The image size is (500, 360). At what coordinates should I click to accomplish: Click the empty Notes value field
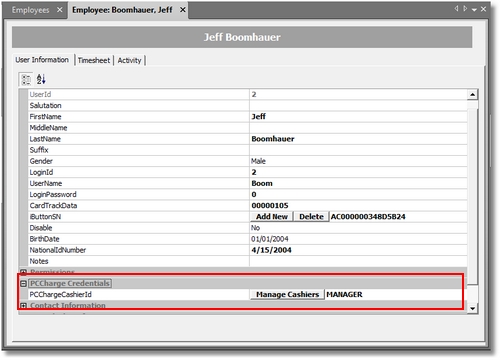[x=358, y=261]
